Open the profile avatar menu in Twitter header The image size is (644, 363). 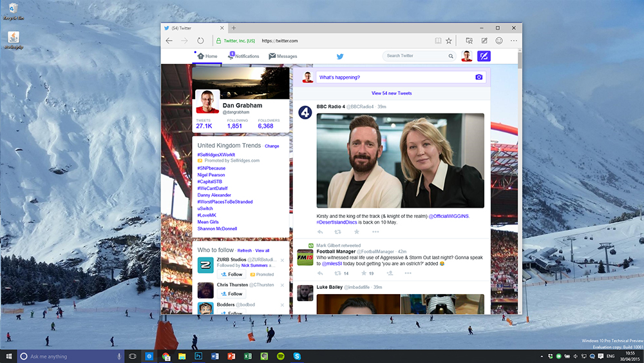(466, 56)
